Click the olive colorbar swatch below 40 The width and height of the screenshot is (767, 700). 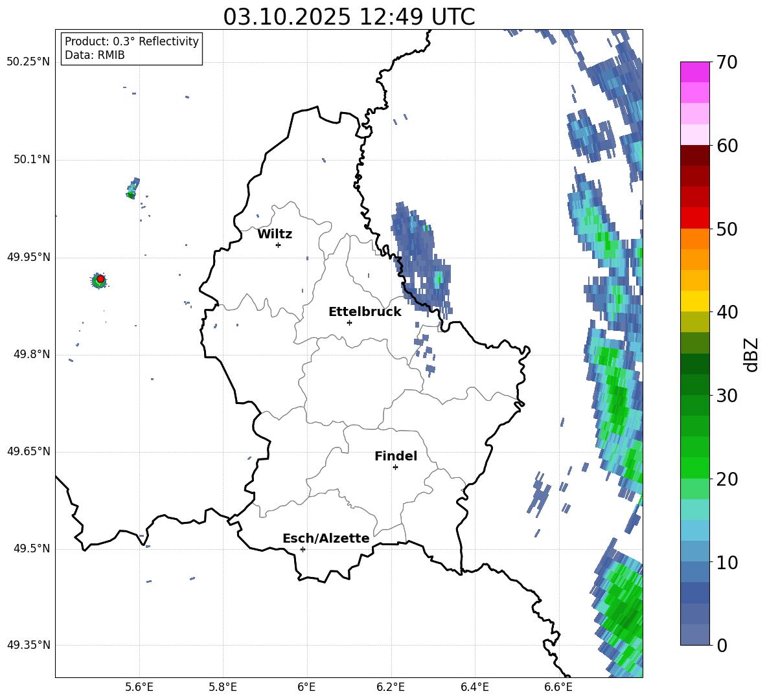[694, 322]
